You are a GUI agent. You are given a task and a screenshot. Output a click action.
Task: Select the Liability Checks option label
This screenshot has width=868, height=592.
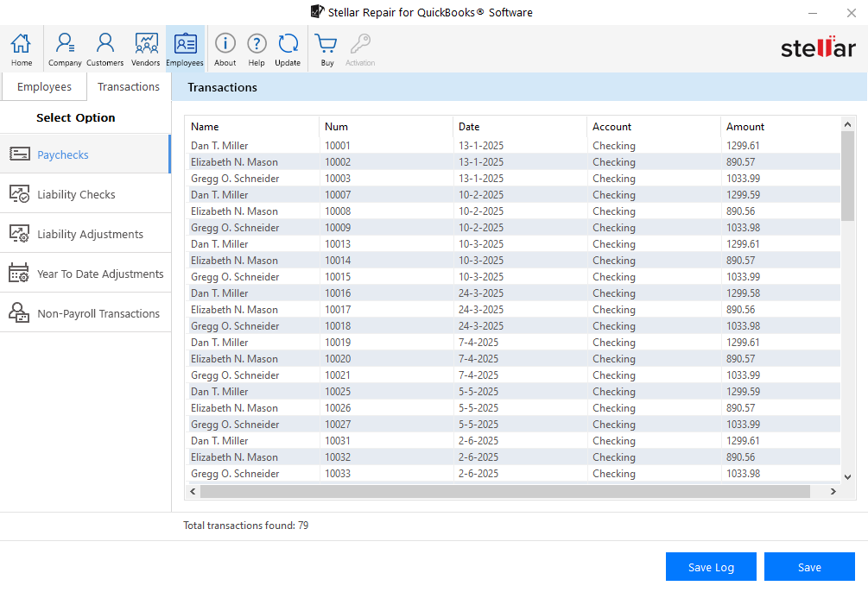click(76, 195)
